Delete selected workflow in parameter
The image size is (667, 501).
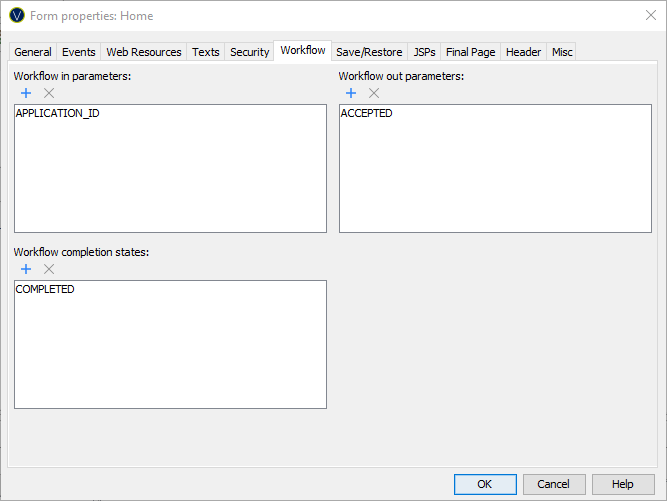[49, 93]
